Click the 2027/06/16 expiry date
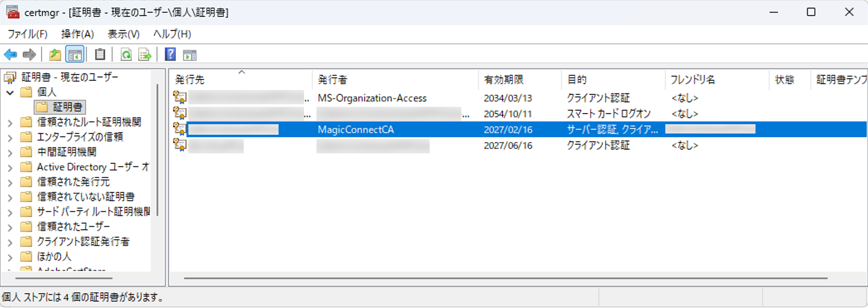 508,145
